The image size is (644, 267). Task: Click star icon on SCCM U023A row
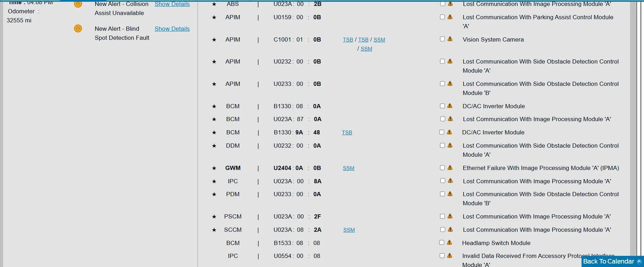[214, 230]
